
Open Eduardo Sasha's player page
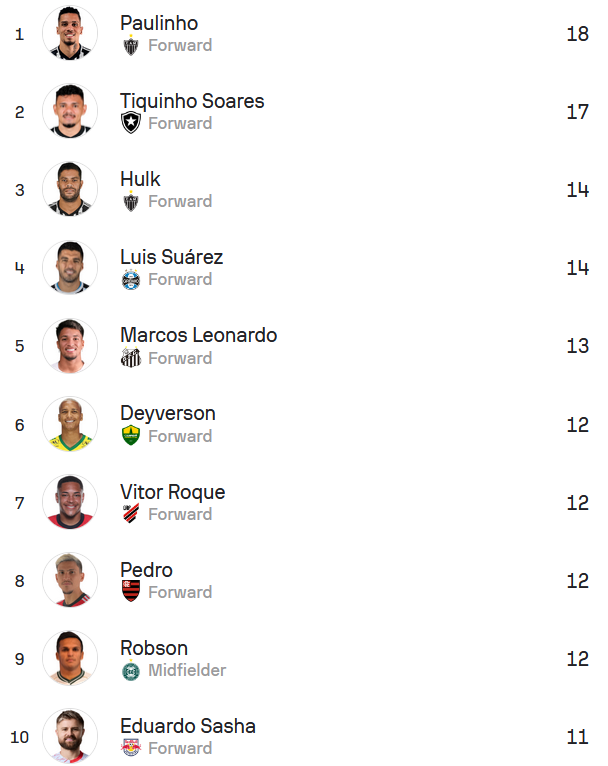(x=188, y=726)
